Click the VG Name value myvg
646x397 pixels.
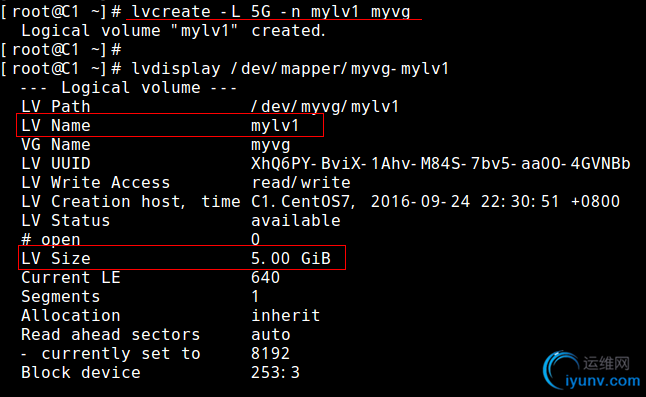271,145
